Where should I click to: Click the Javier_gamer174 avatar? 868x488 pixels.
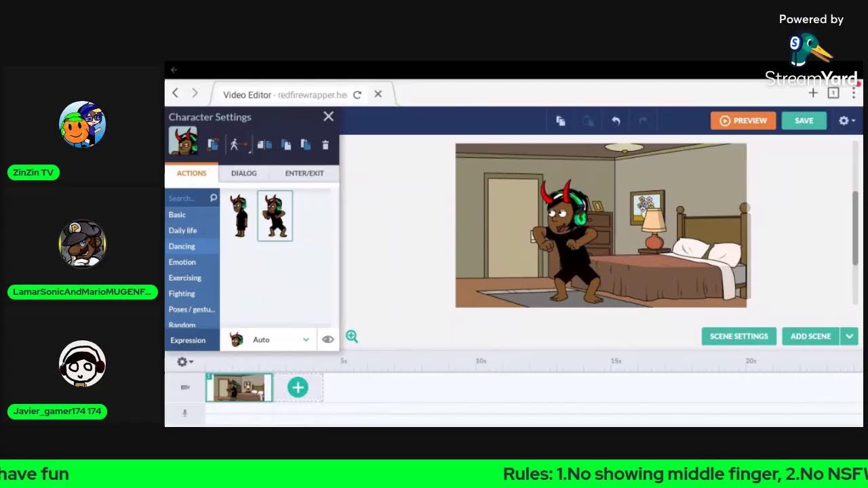pyautogui.click(x=83, y=364)
